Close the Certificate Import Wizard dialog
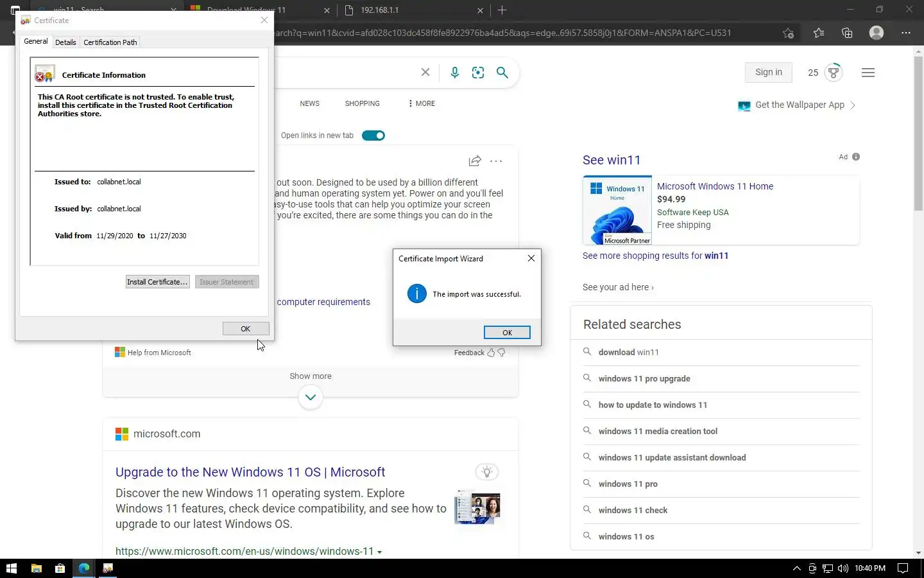 (x=531, y=258)
